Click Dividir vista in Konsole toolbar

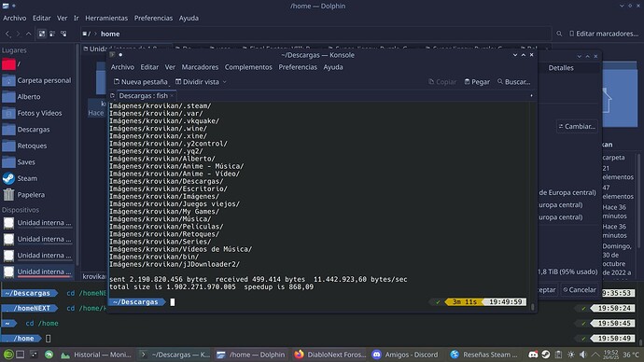point(198,82)
